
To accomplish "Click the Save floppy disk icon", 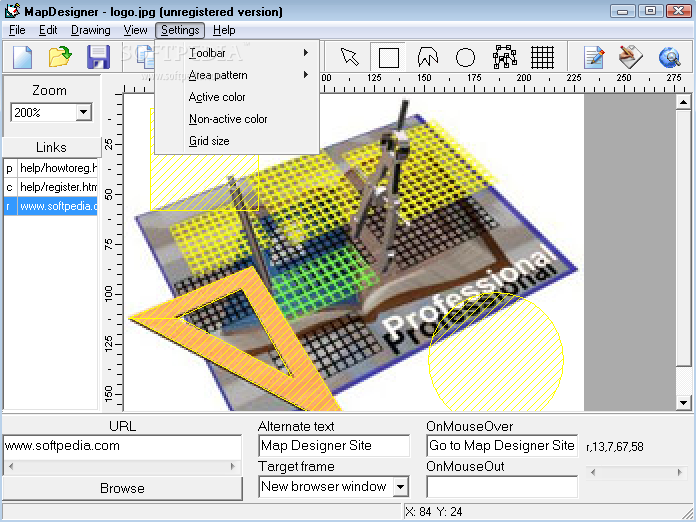I will 98,57.
